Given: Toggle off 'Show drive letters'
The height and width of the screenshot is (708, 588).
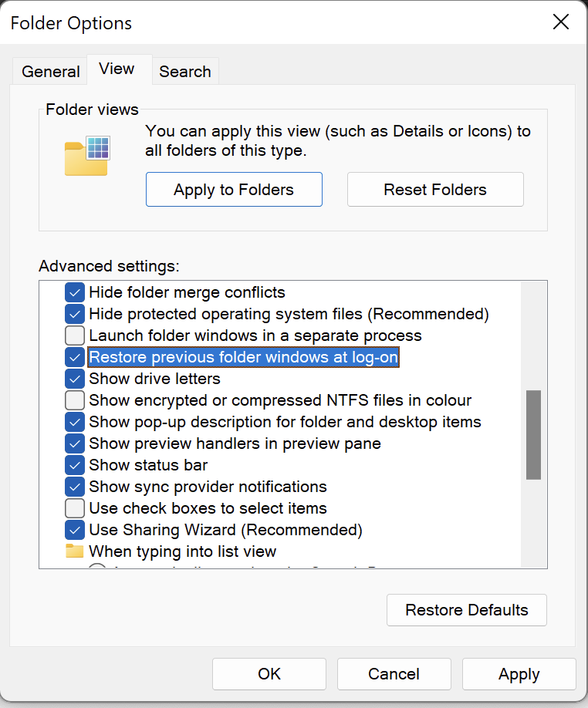Looking at the screenshot, I should click(x=74, y=379).
